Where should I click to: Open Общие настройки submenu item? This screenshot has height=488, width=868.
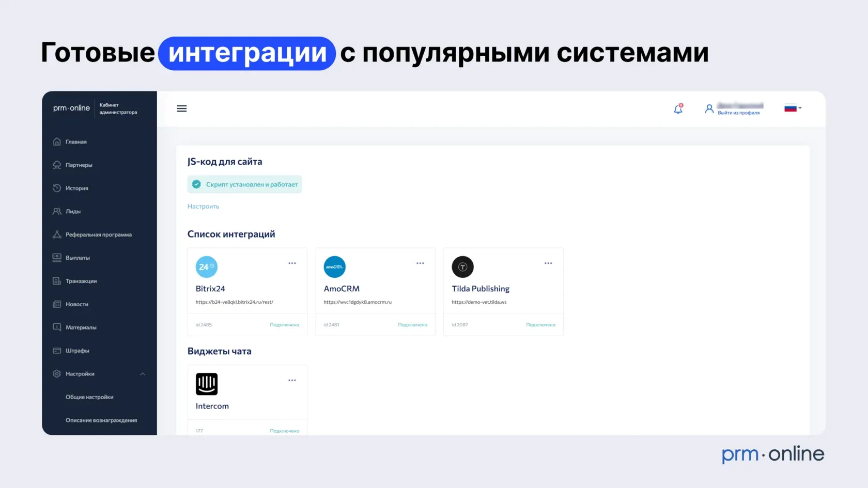point(89,397)
